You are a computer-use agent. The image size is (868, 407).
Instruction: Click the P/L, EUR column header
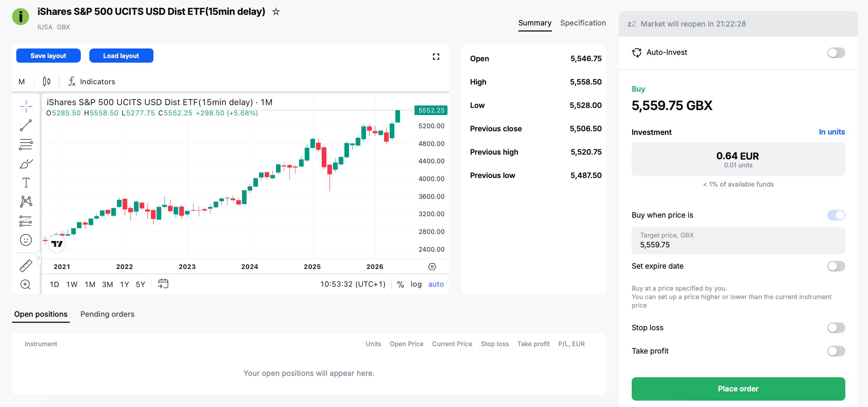[x=571, y=344]
